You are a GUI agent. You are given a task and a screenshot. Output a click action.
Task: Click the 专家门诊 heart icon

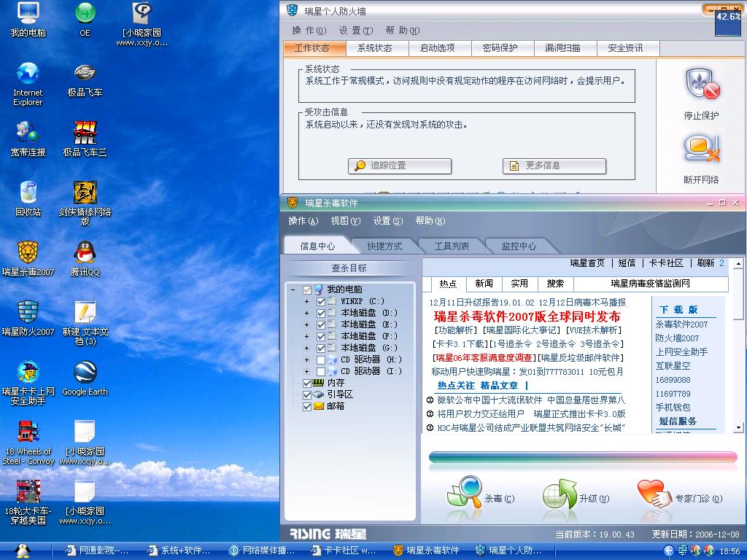(x=654, y=494)
